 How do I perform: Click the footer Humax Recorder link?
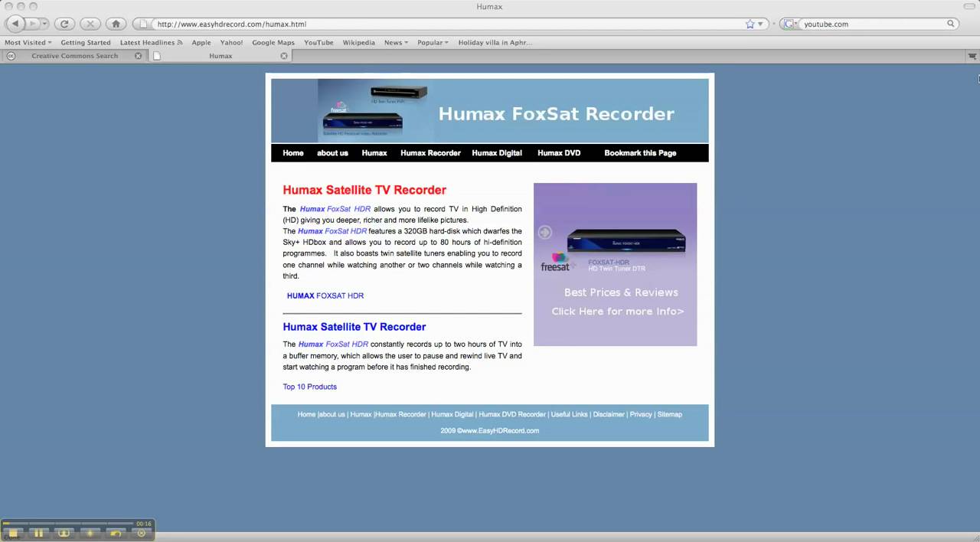401,414
